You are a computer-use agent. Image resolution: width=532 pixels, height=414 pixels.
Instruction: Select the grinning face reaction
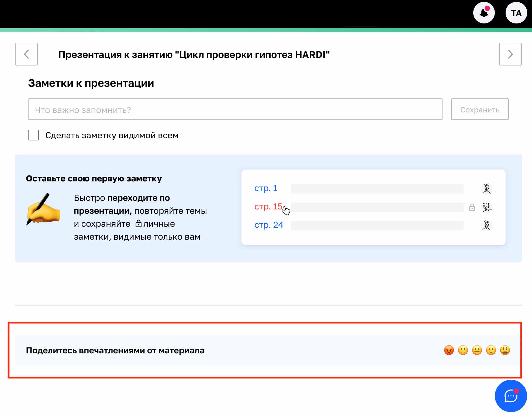coord(505,350)
